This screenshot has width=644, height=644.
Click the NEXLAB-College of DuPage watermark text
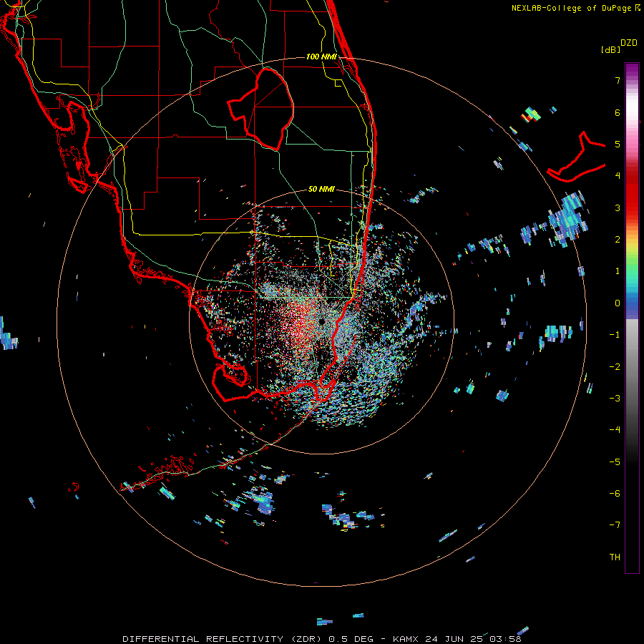[x=576, y=8]
